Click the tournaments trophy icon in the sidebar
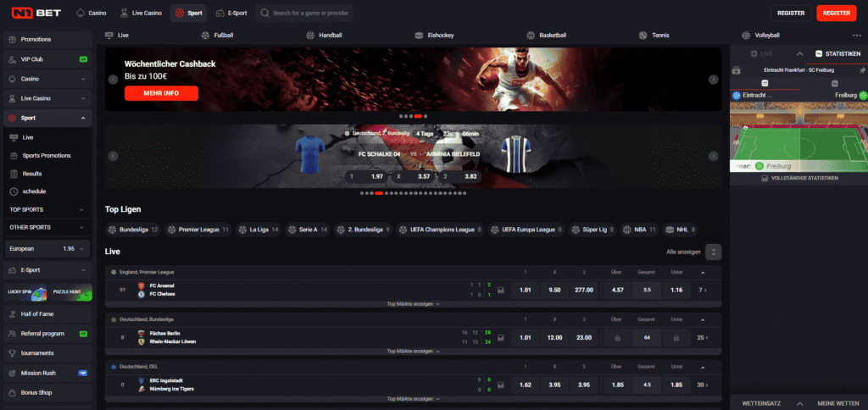Viewport: 868px width, 410px height. [x=12, y=353]
